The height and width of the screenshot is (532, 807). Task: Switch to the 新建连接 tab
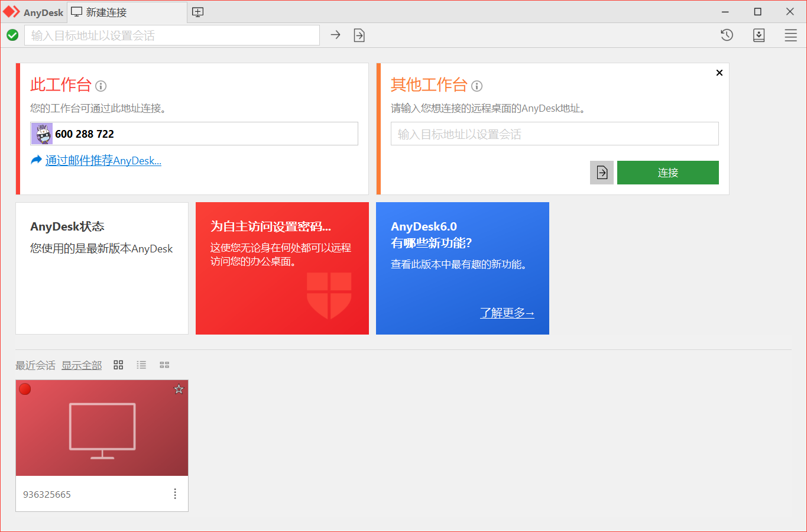tap(127, 12)
